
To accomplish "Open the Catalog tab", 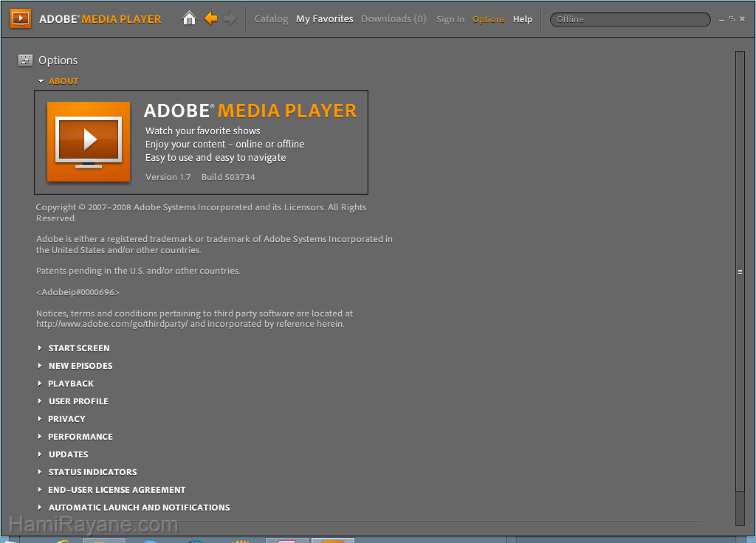I will point(271,18).
